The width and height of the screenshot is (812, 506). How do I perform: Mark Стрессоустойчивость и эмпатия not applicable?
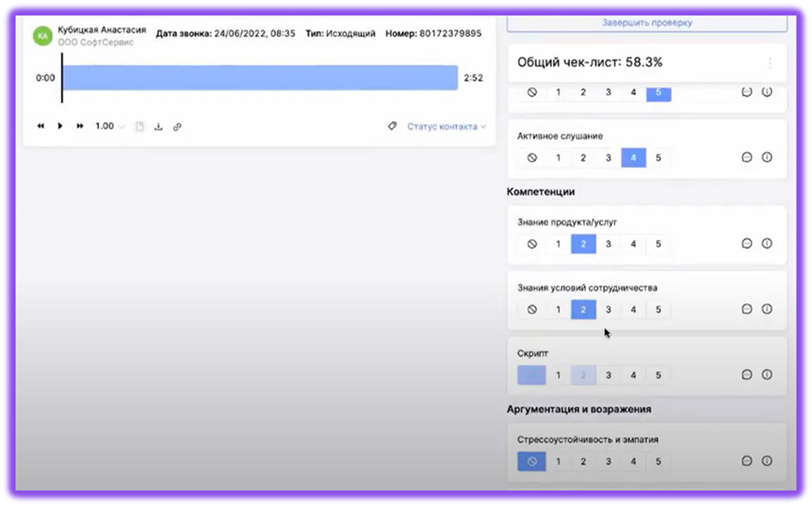532,461
